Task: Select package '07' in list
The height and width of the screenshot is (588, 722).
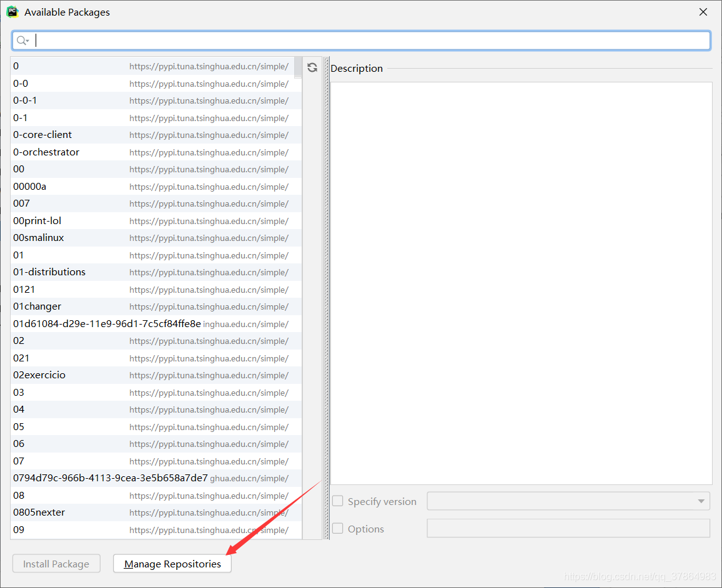Action: click(156, 461)
